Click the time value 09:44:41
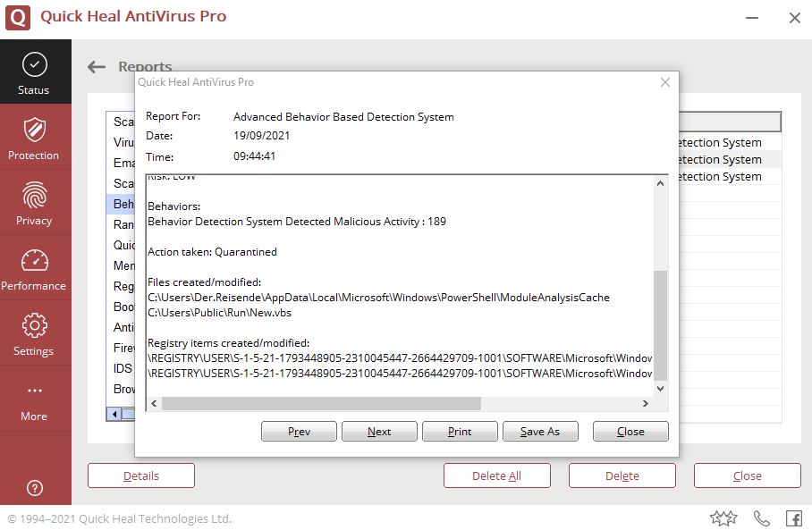Viewport: 812px width, 530px height. (254, 156)
